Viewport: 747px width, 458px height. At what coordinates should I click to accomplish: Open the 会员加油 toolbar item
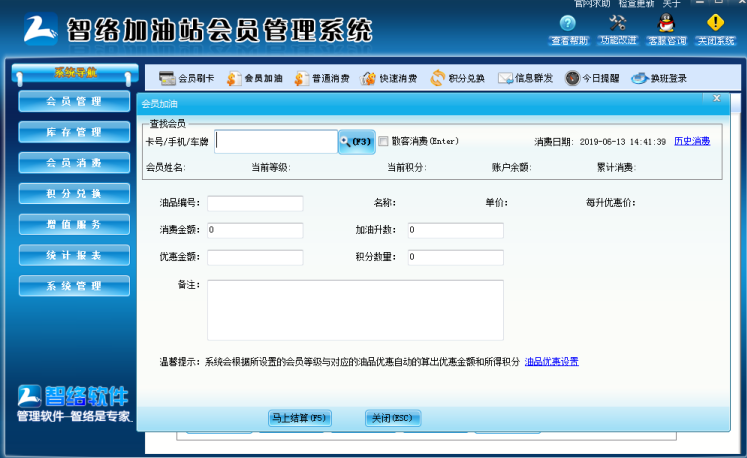(x=254, y=78)
